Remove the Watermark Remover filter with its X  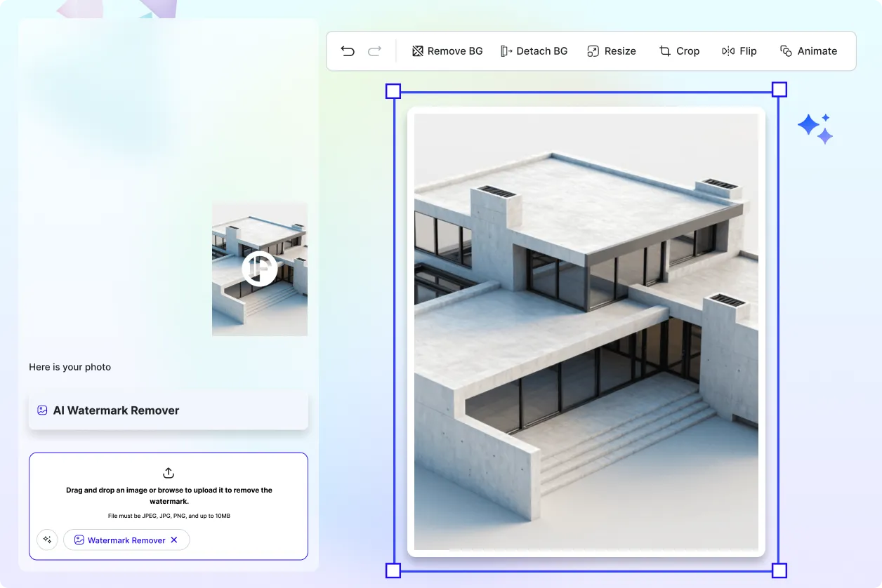173,540
